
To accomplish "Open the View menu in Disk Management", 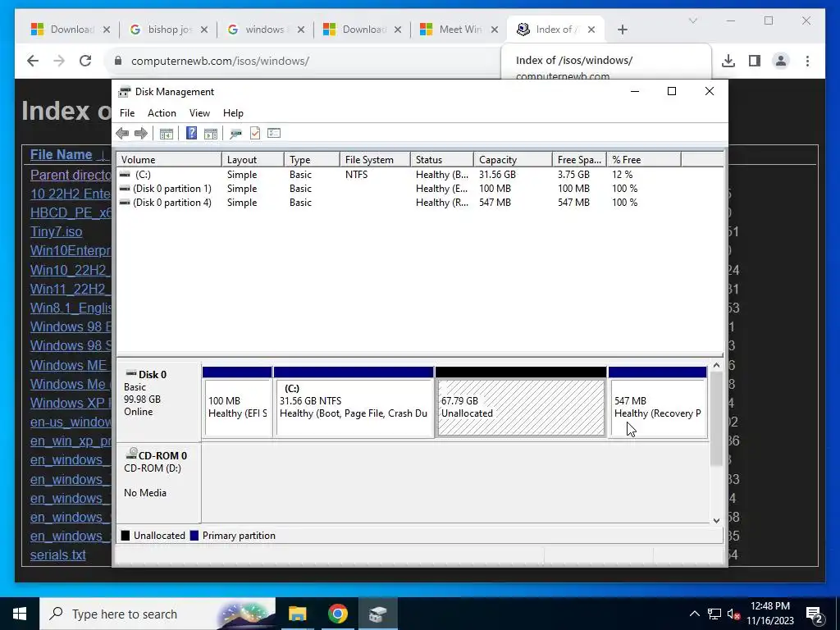I will [x=199, y=113].
